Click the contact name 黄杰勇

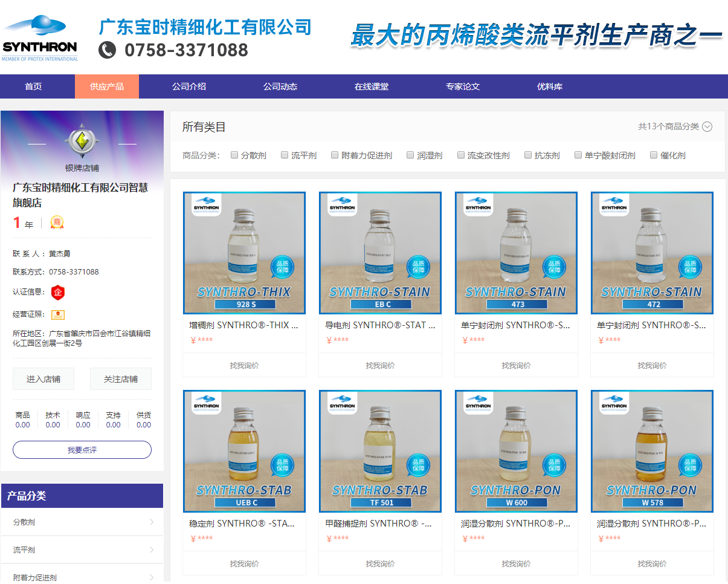pos(59,253)
